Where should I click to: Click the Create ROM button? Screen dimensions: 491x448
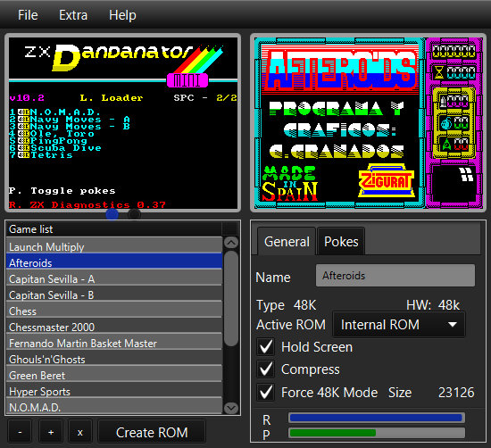pyautogui.click(x=152, y=432)
